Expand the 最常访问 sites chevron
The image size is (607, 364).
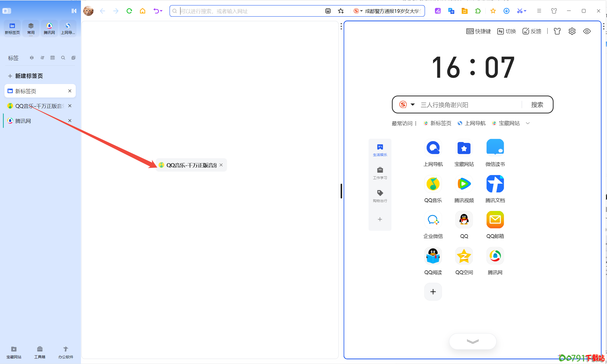click(x=528, y=123)
